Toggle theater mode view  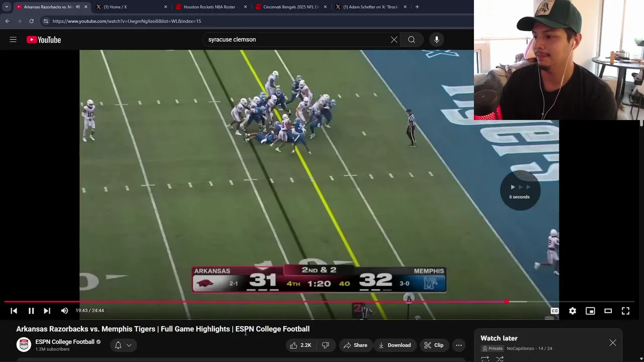click(x=608, y=311)
